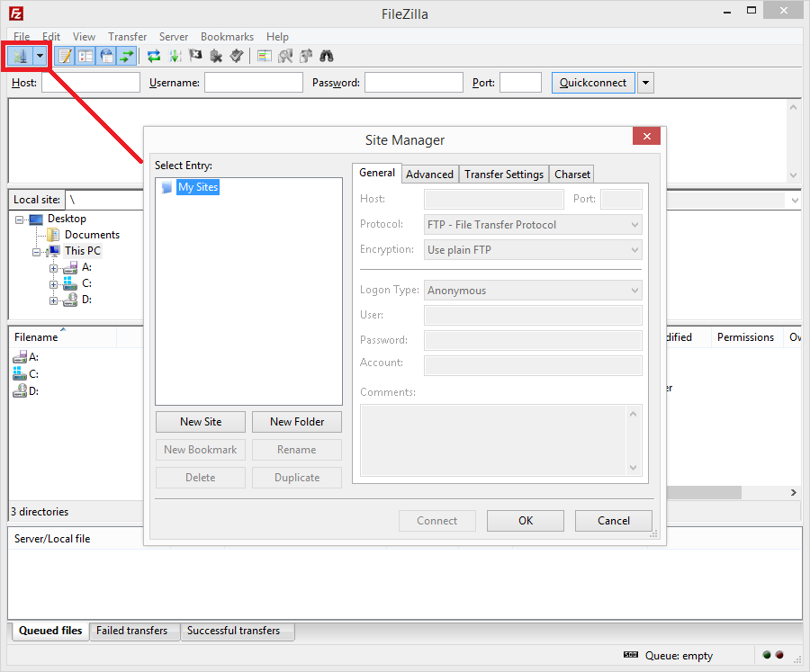Viewport: 810px width, 672px height.
Task: Switch to the Failed transfers tab
Action: (134, 631)
